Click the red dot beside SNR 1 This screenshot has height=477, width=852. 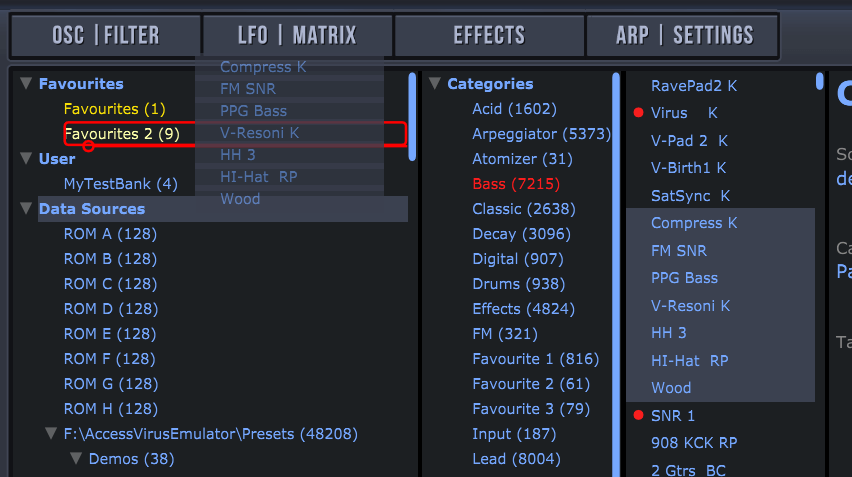pyautogui.click(x=638, y=416)
